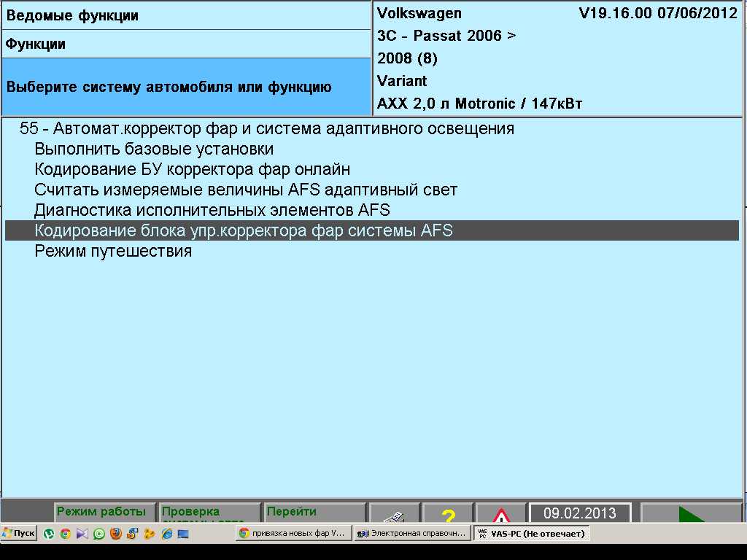The width and height of the screenshot is (747, 560).
Task: Select Считать измеряемые величины AFS адаптивный свет
Action: point(371,190)
